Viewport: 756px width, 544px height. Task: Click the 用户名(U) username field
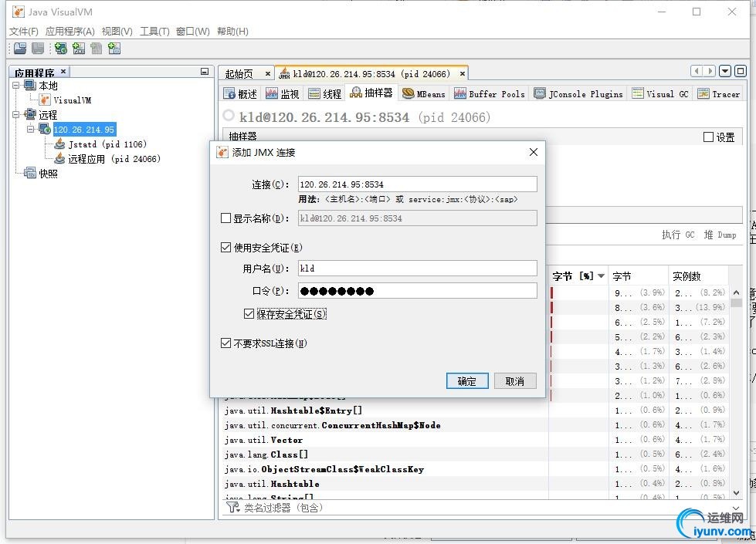(417, 269)
